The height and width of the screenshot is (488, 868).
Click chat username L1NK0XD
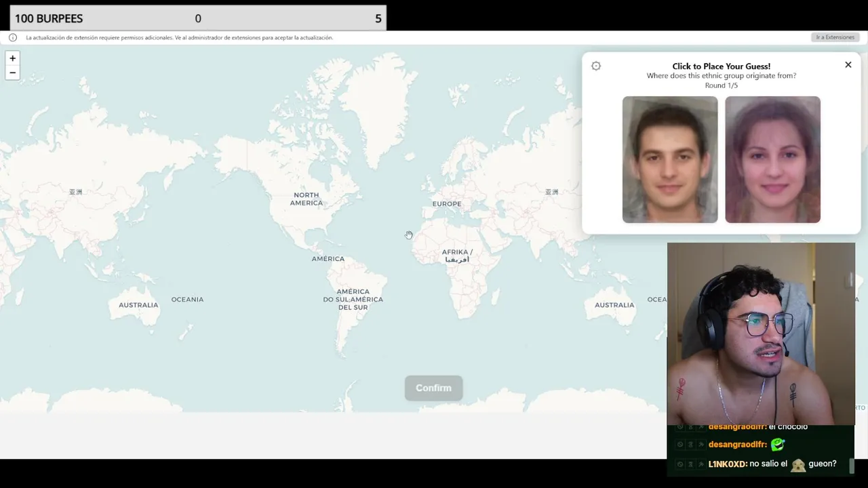click(727, 464)
